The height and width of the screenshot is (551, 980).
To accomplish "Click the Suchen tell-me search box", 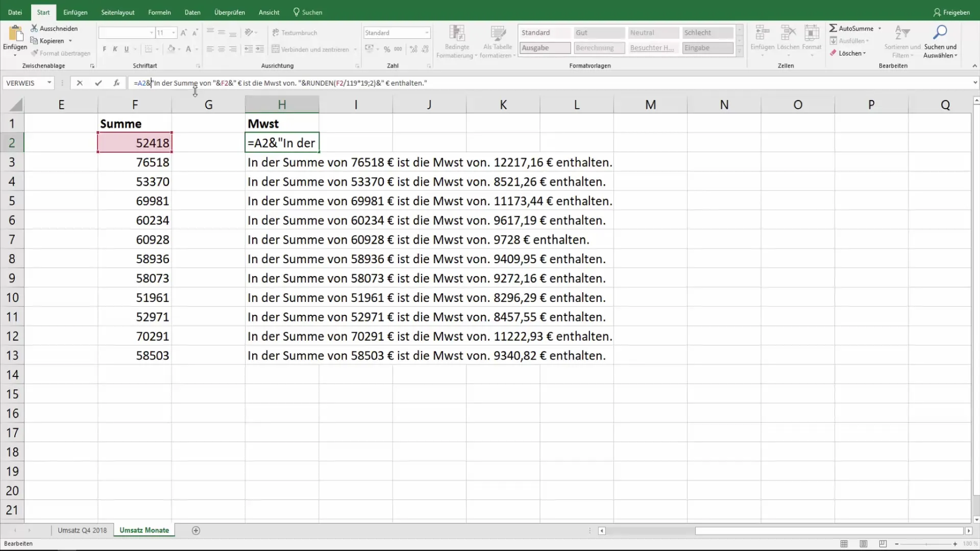I will click(308, 12).
